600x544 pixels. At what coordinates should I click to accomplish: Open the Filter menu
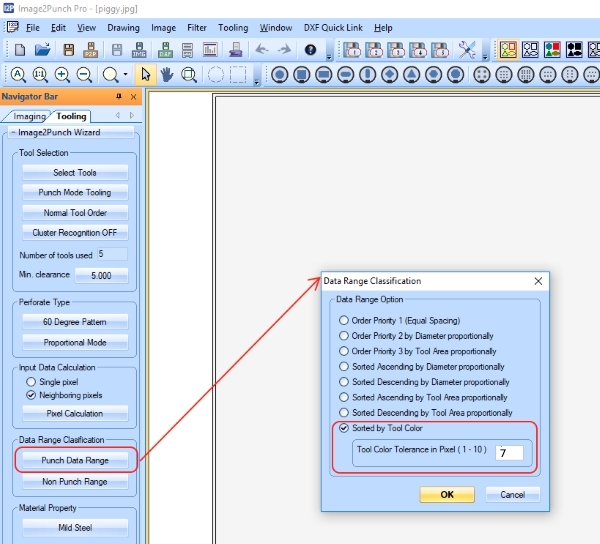[x=197, y=28]
